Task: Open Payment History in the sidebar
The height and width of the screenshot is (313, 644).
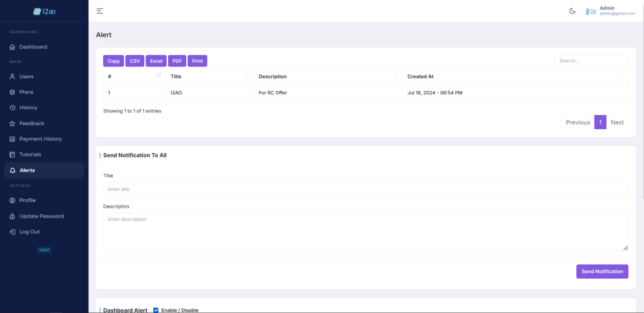Action: pyautogui.click(x=40, y=139)
